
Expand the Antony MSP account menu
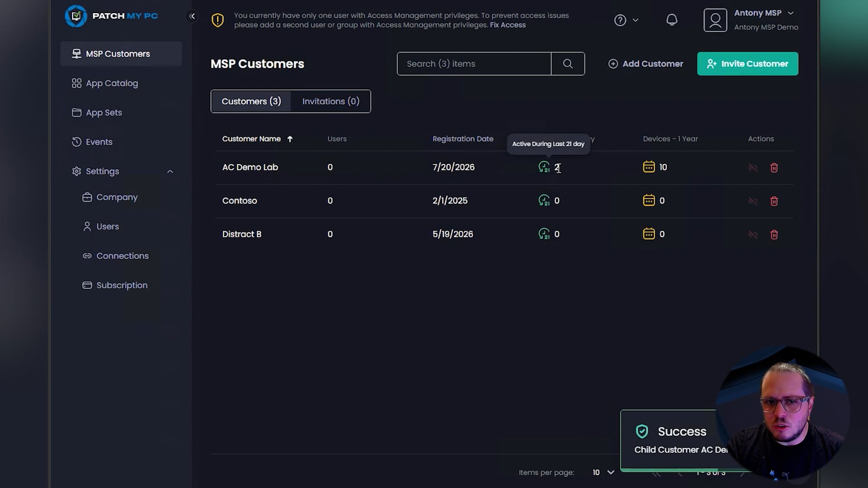[791, 13]
